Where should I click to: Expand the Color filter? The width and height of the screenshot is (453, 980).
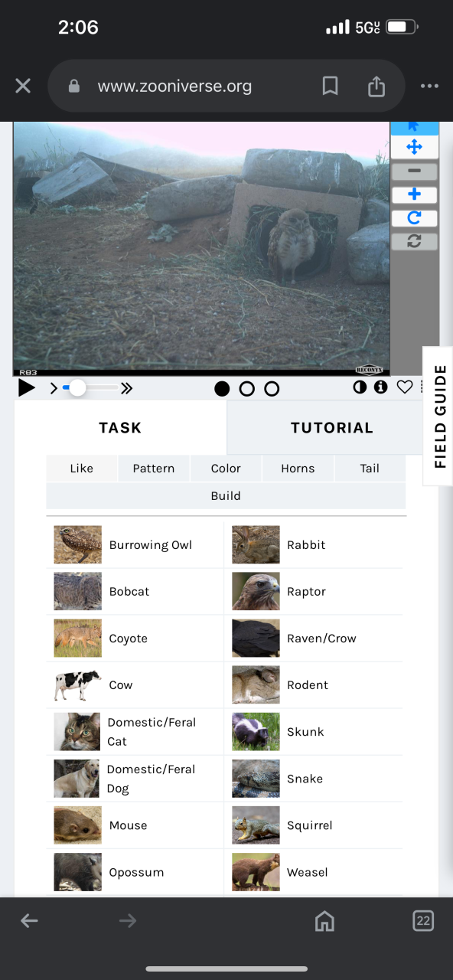[226, 469]
